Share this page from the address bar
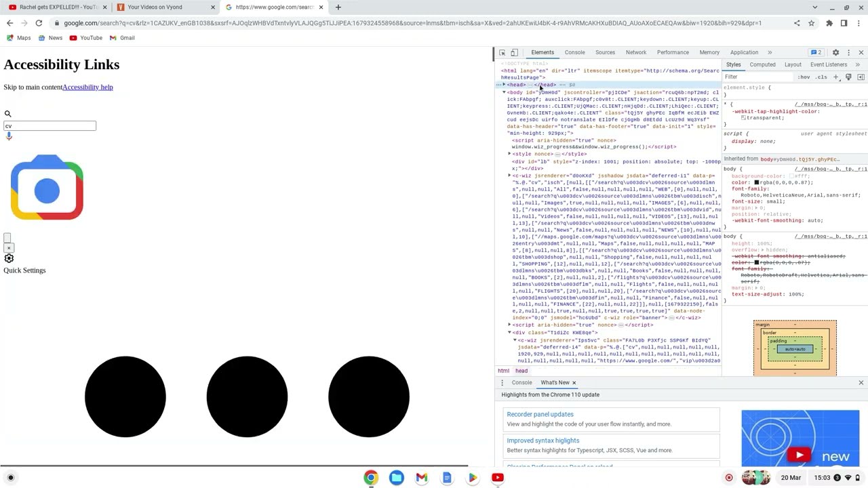The height and width of the screenshot is (488, 868). (x=797, y=23)
